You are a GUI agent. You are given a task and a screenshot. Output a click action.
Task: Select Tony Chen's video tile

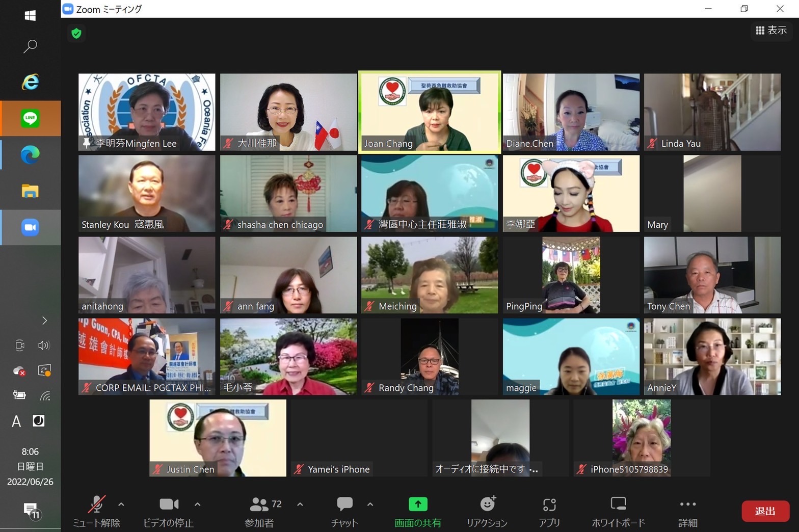click(x=712, y=275)
